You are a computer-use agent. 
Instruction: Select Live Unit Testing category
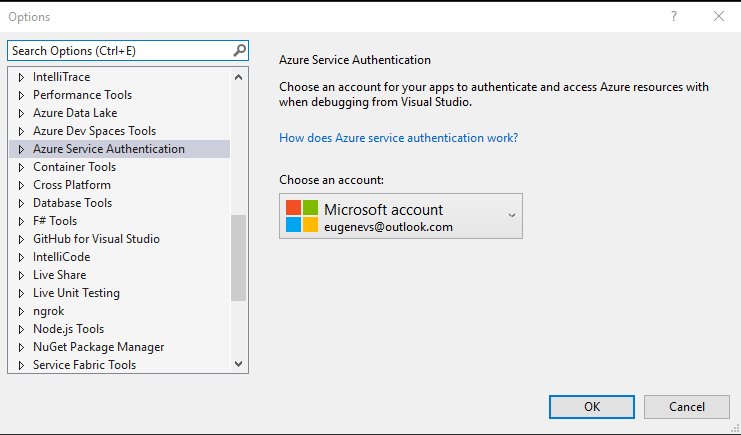pyautogui.click(x=76, y=293)
